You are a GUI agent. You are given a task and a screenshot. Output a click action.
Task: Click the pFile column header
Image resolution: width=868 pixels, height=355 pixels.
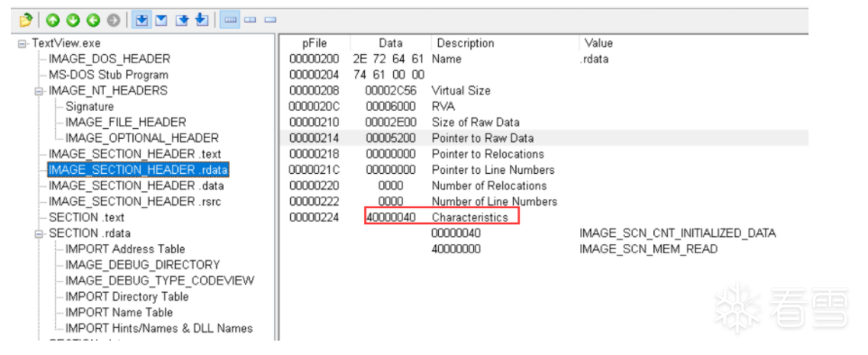315,43
